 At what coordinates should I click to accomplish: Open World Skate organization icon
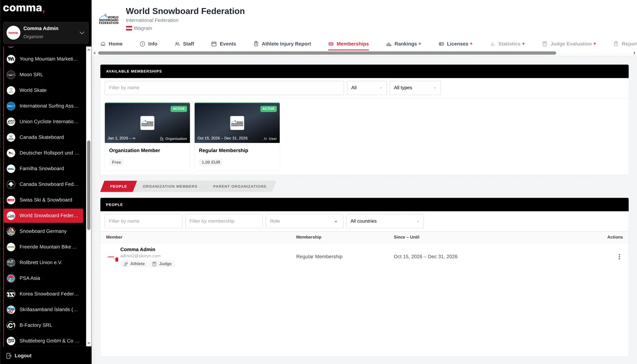[11, 90]
